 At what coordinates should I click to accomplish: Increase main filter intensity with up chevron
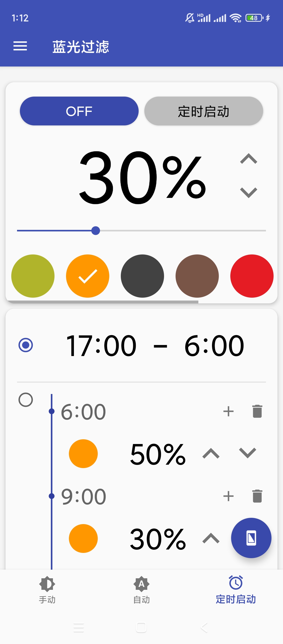coord(248,159)
